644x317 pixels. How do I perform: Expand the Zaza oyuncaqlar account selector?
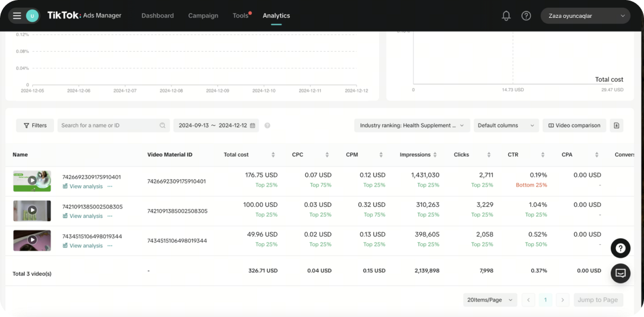coord(585,16)
